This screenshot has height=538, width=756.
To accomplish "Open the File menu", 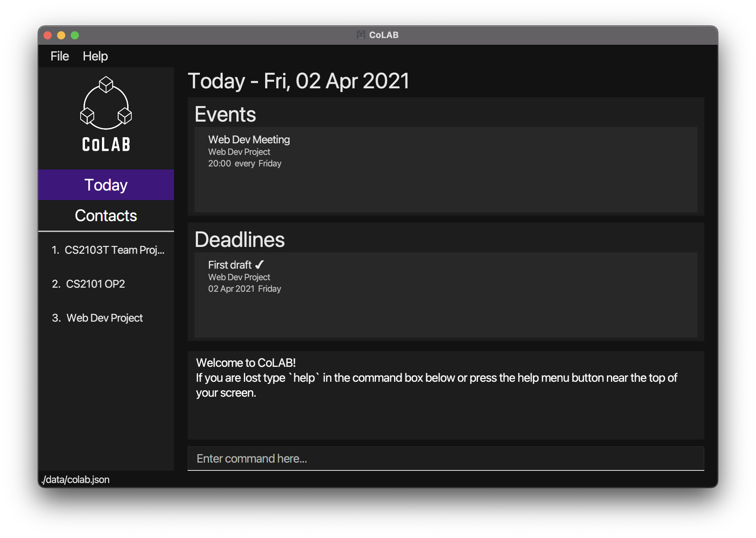I will tap(59, 56).
